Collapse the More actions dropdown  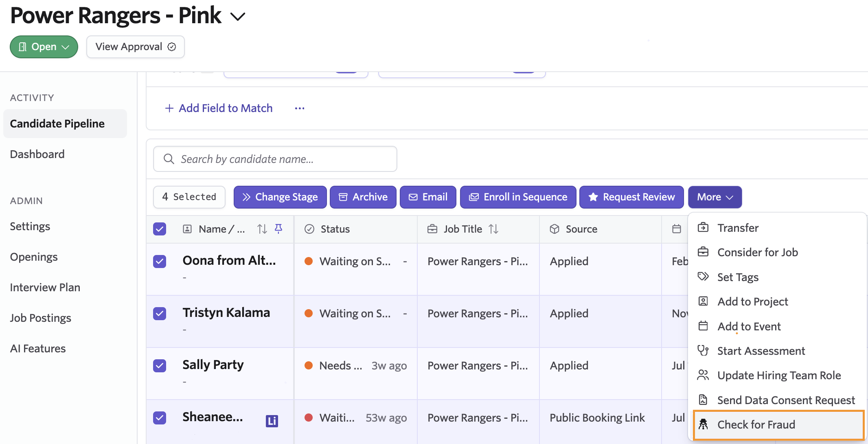[x=715, y=197]
